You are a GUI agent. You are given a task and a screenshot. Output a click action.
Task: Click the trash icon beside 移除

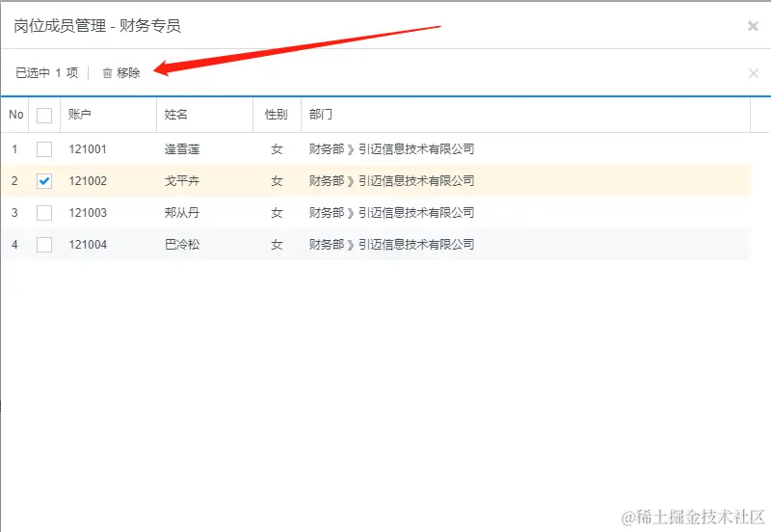pyautogui.click(x=107, y=73)
